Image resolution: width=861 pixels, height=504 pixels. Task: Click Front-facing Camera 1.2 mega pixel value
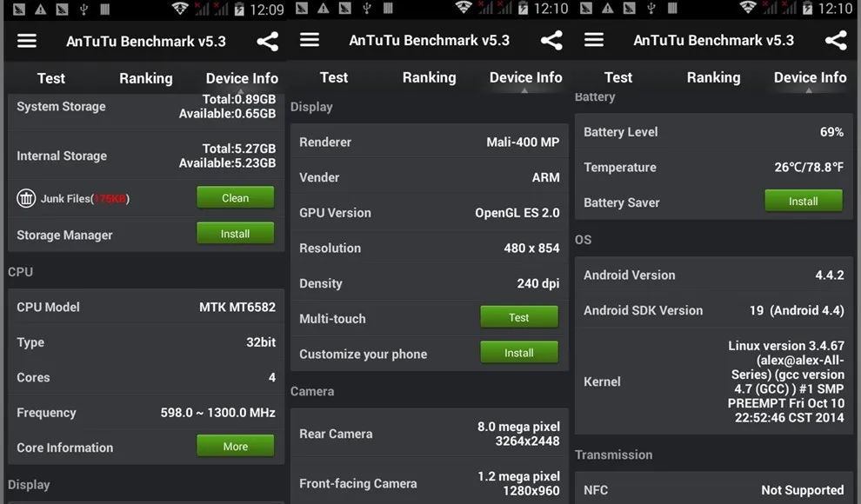click(x=518, y=483)
